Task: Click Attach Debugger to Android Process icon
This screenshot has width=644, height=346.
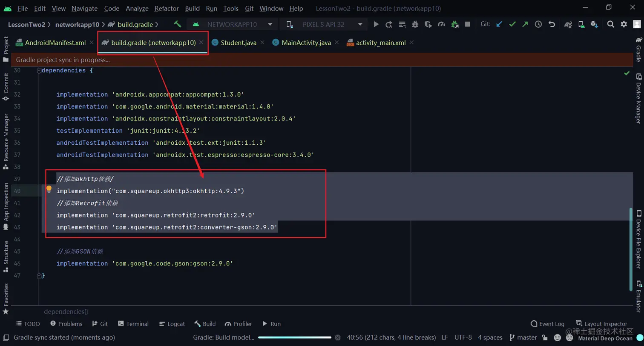Action: pos(455,25)
